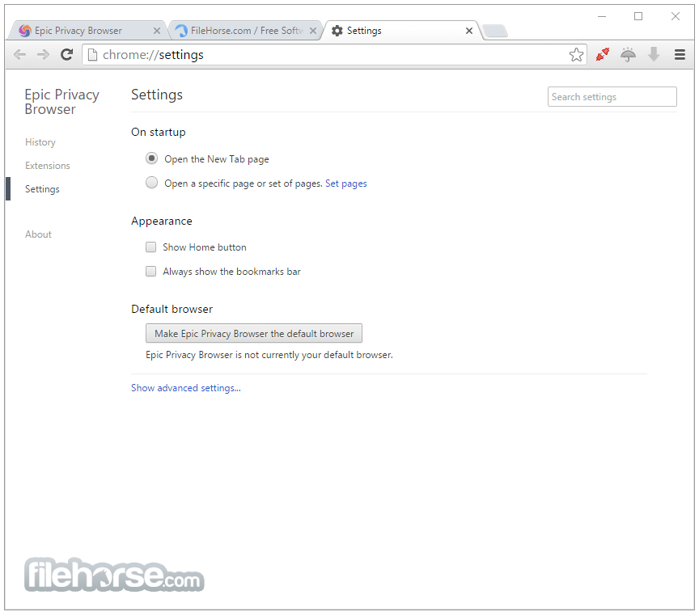Open Settings in the sidebar
This screenshot has width=699, height=616.
pyautogui.click(x=42, y=189)
